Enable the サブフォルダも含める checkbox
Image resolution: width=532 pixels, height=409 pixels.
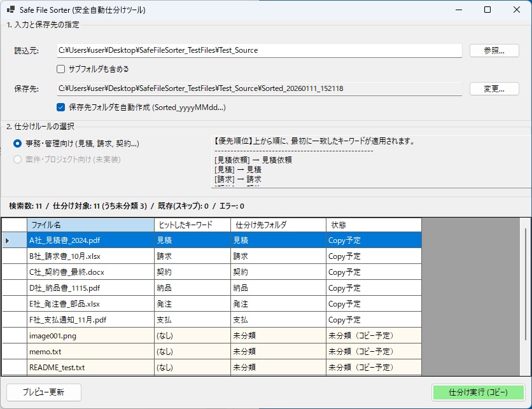(61, 69)
